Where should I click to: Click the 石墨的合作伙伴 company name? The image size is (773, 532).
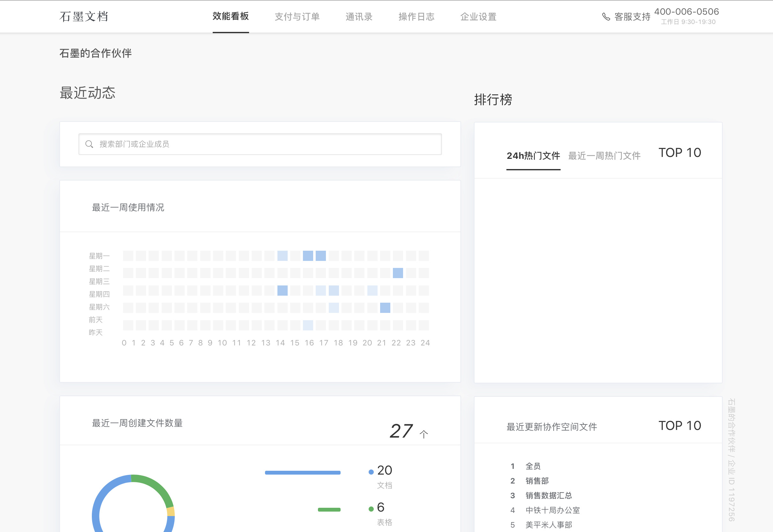[95, 53]
